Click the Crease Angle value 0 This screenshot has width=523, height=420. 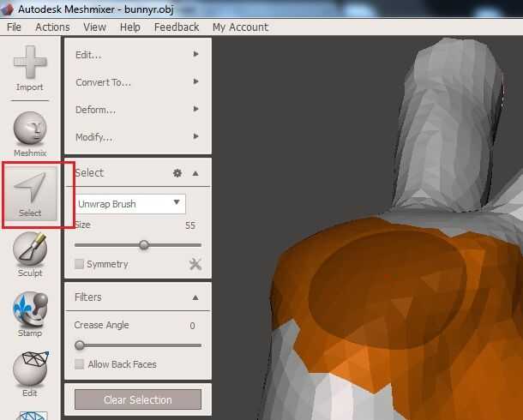tap(192, 326)
